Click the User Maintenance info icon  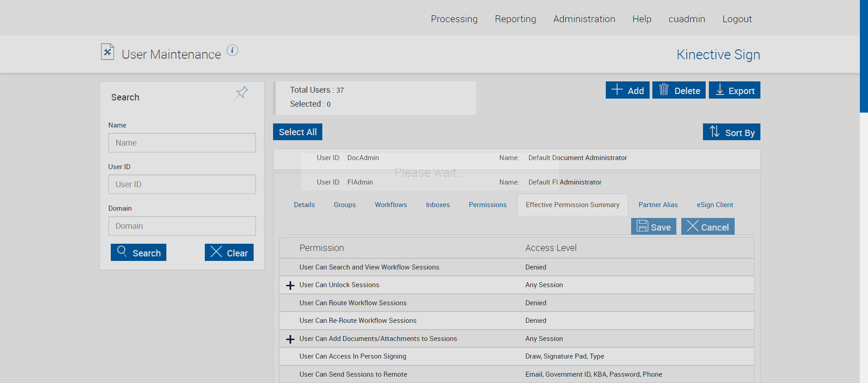pyautogui.click(x=232, y=50)
